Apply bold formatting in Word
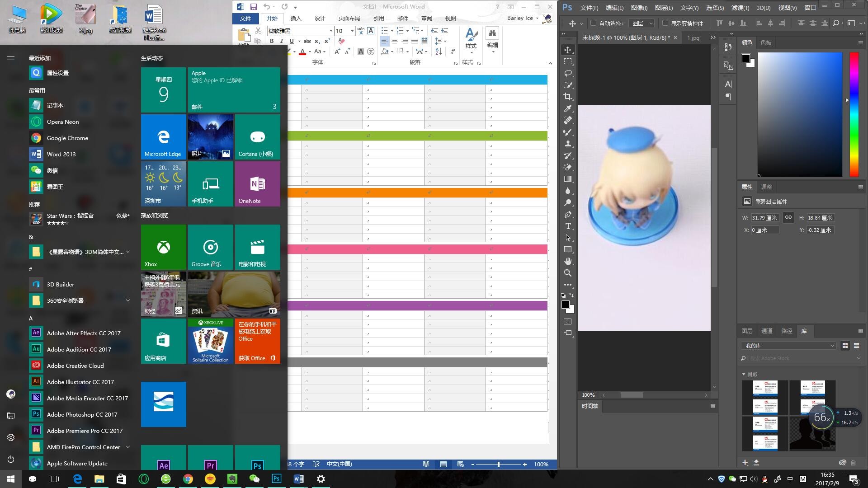The image size is (868, 488). click(x=272, y=41)
